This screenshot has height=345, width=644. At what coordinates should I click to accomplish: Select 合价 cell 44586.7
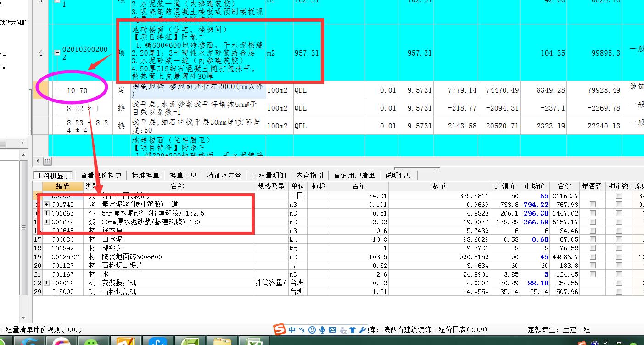[565, 256]
